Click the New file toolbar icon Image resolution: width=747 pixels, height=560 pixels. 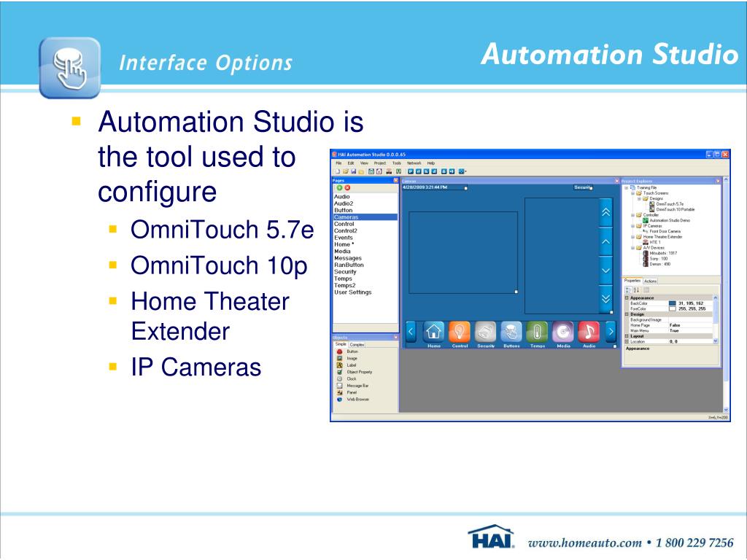coord(338,171)
